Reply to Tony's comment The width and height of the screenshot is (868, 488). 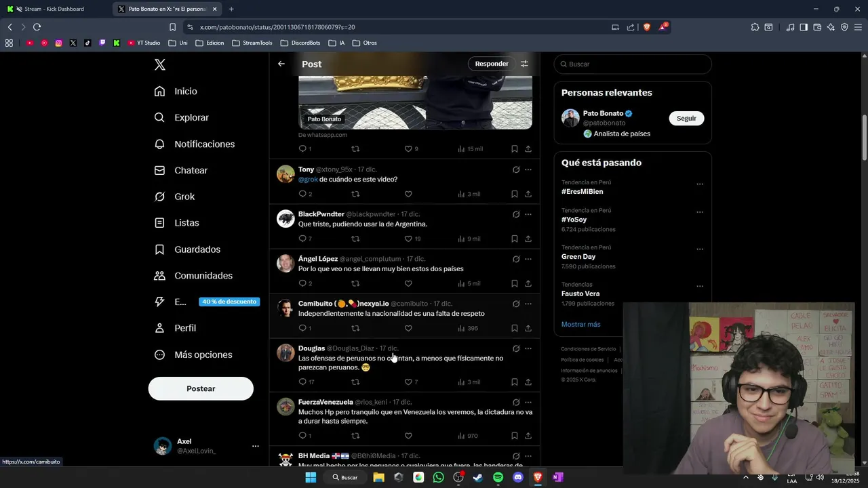[x=302, y=194]
